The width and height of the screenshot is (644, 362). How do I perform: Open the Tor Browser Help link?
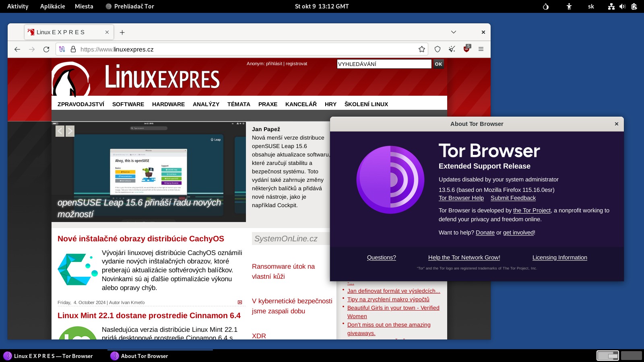(461, 198)
